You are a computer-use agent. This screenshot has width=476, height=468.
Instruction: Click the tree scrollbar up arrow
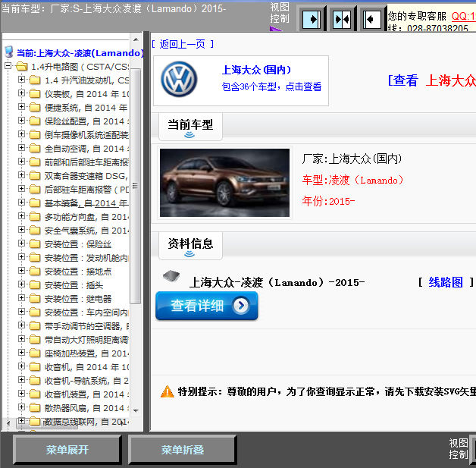pos(136,39)
